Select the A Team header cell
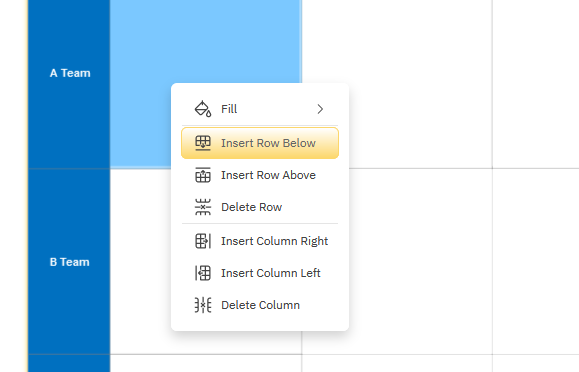This screenshot has height=372, width=579. click(69, 84)
